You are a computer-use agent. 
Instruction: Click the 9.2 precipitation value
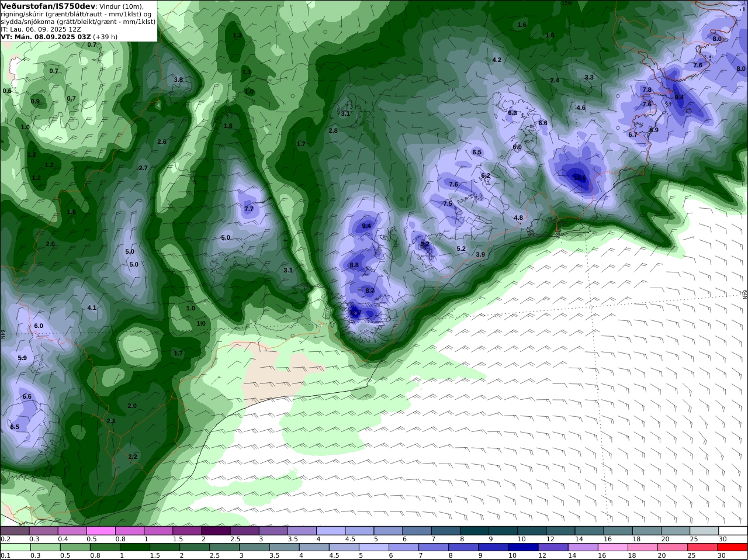click(x=425, y=244)
